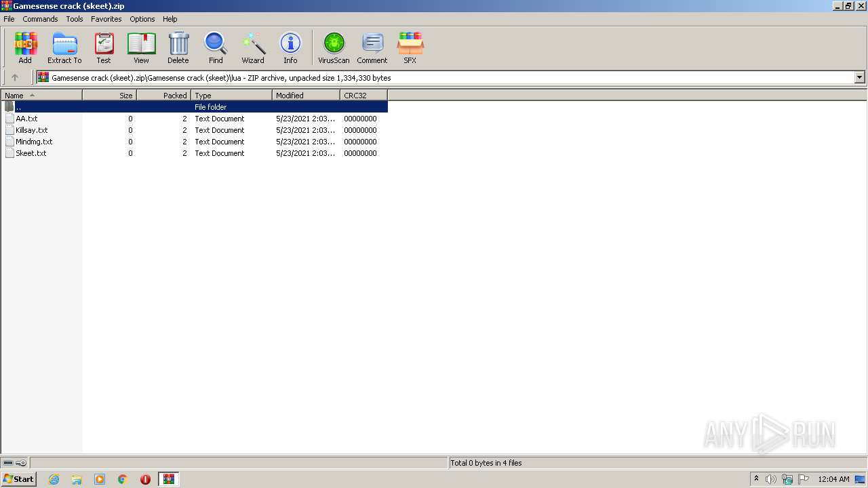This screenshot has height=488, width=868.
Task: Sort by the Size column header
Action: click(x=110, y=96)
